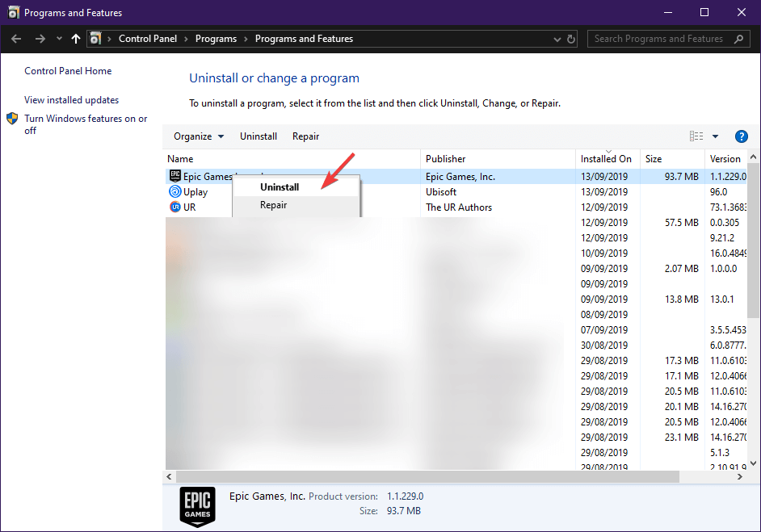Click the horizontal scrollbar thumb

click(x=427, y=477)
